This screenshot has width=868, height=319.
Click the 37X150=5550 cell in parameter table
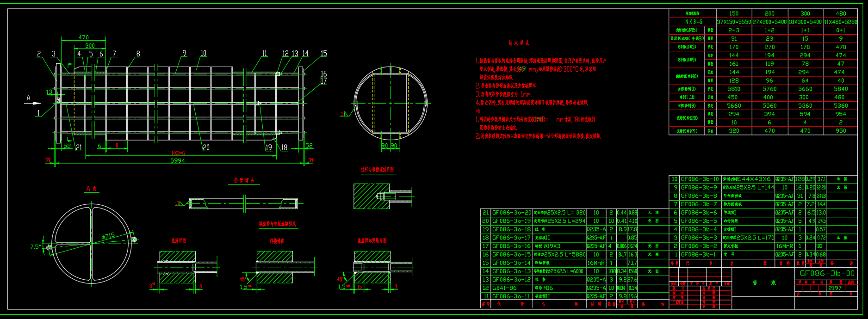click(734, 22)
